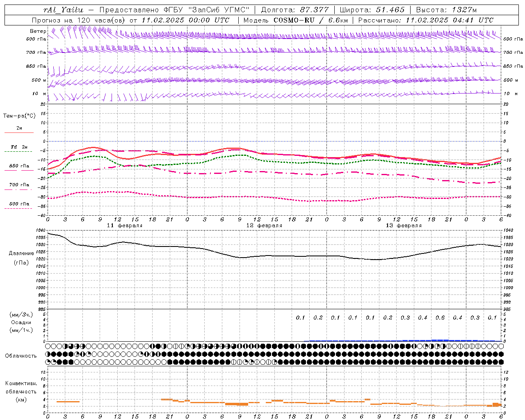Click the forecast start 11.02.2025 00:00 UTC

click(185, 20)
